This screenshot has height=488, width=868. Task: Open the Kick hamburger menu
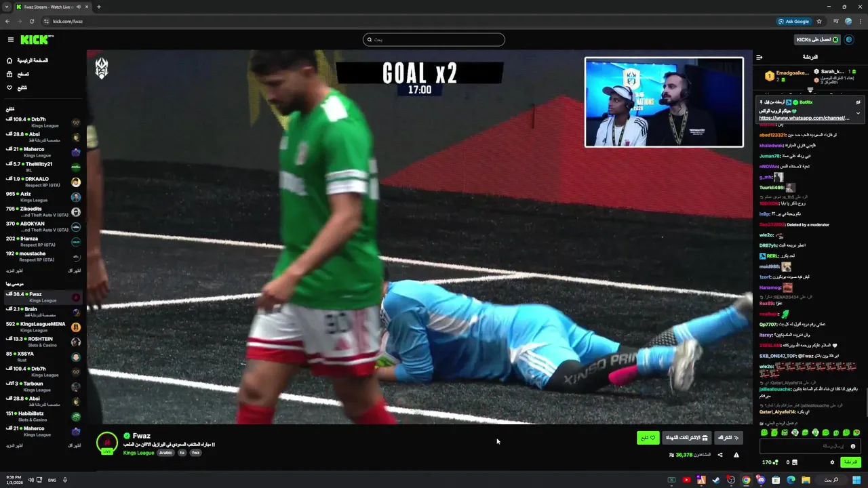click(x=10, y=40)
